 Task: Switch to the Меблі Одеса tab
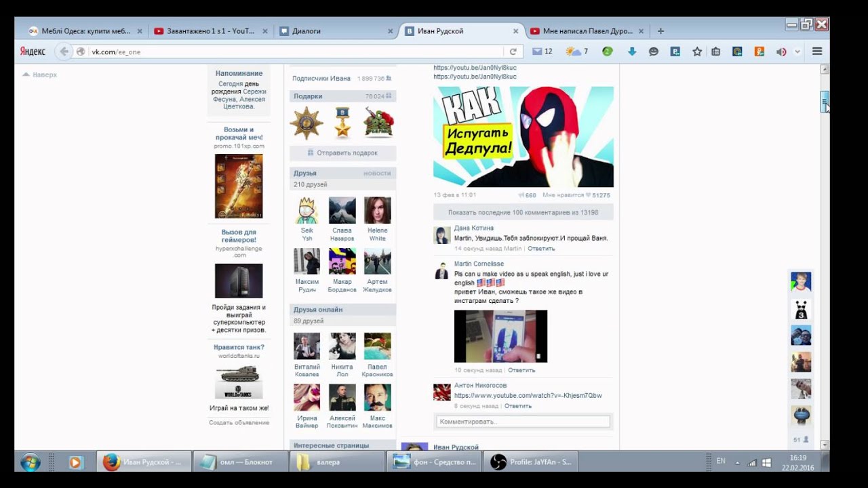[x=85, y=30]
